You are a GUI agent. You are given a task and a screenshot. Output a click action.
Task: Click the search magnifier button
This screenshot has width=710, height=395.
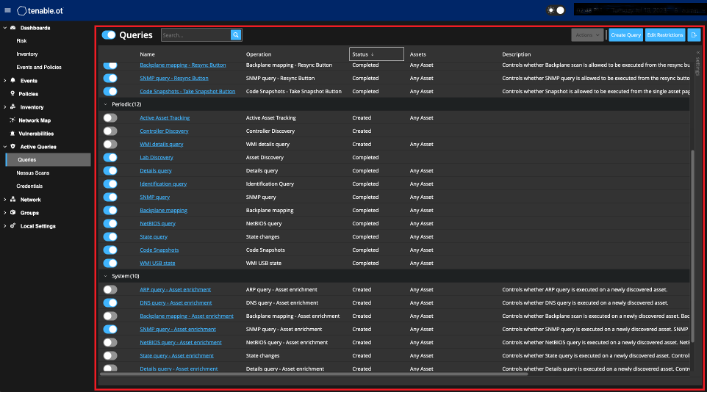click(236, 35)
